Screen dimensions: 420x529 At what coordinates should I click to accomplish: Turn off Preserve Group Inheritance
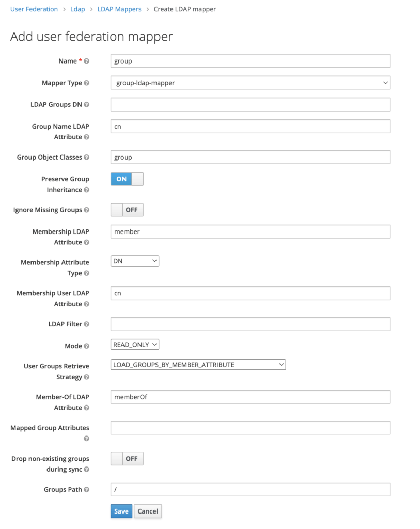(x=127, y=179)
